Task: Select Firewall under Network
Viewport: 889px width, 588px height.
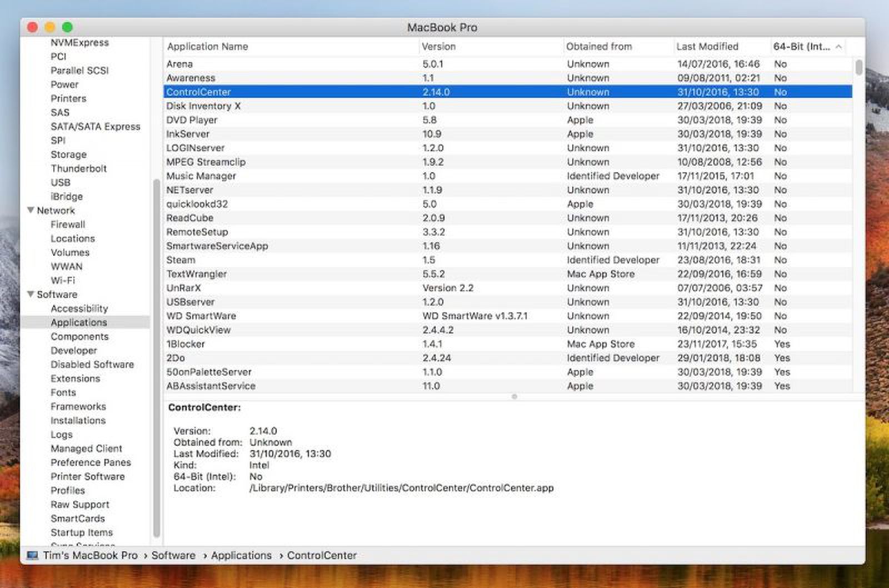Action: click(67, 225)
